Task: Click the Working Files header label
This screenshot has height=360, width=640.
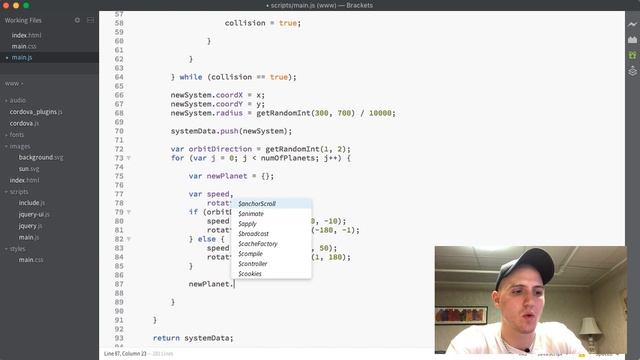Action: pyautogui.click(x=23, y=20)
